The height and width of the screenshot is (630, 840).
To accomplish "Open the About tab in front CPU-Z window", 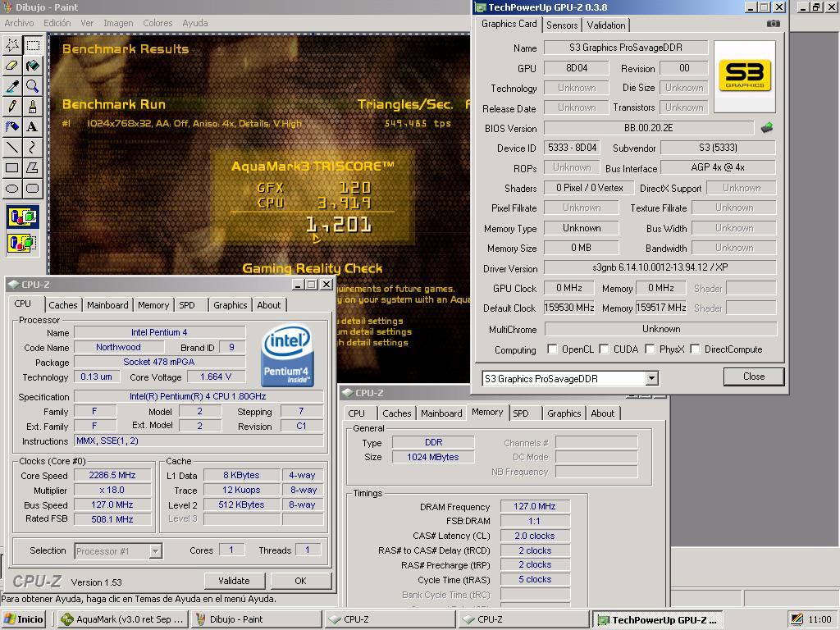I will click(x=268, y=305).
